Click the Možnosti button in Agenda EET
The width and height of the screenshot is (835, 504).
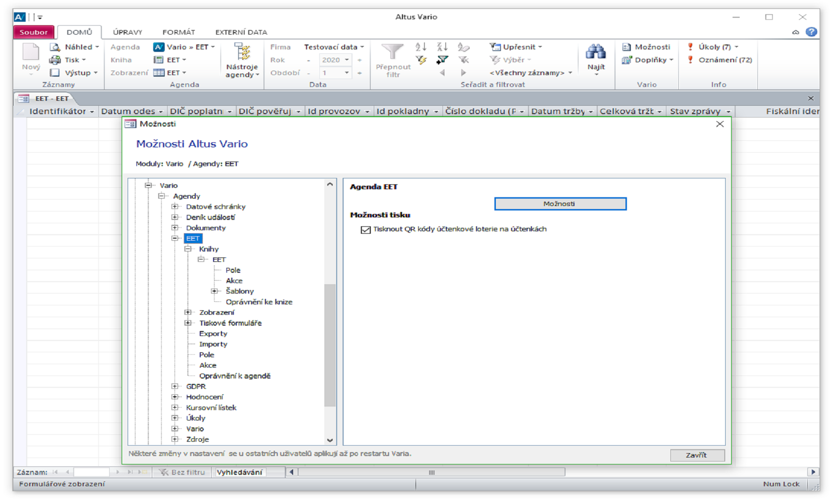click(560, 204)
